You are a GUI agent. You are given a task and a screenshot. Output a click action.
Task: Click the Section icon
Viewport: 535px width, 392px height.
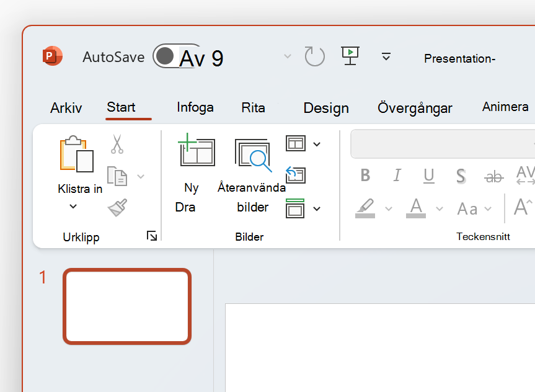[x=295, y=208]
